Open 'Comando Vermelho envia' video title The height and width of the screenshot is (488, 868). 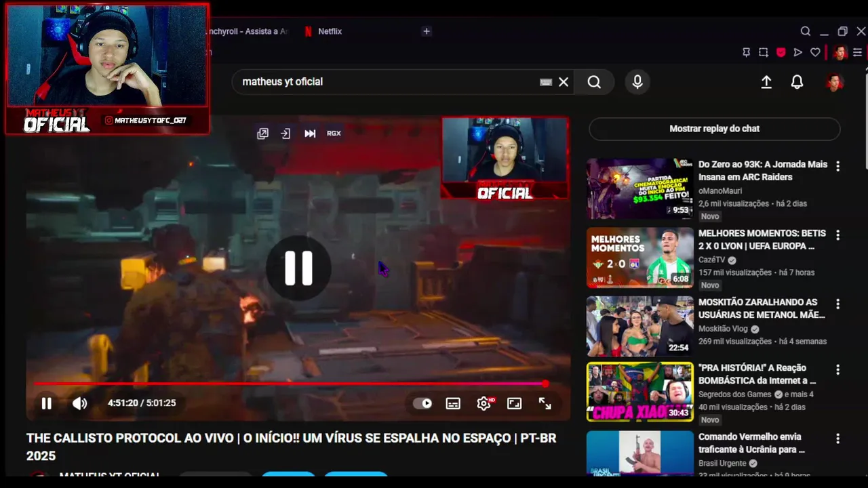752,443
